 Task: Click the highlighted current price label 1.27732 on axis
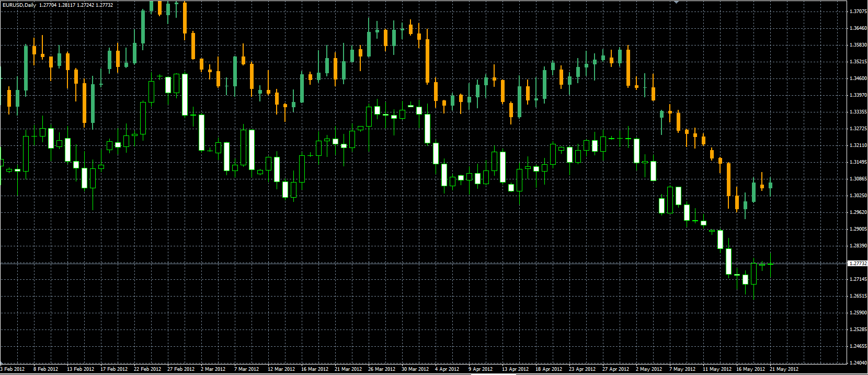click(x=858, y=264)
